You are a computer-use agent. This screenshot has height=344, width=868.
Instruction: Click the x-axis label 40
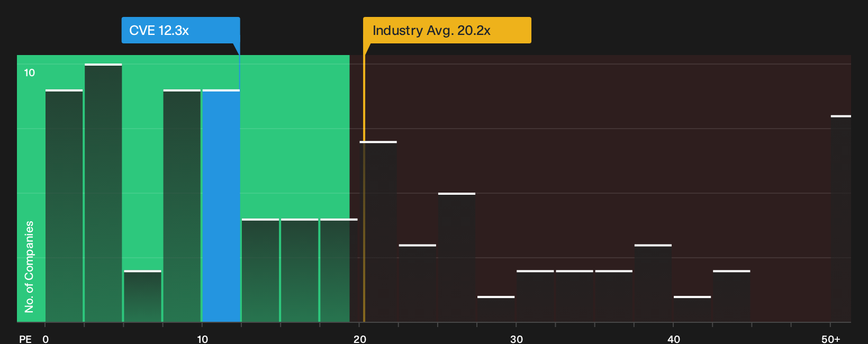(x=673, y=339)
